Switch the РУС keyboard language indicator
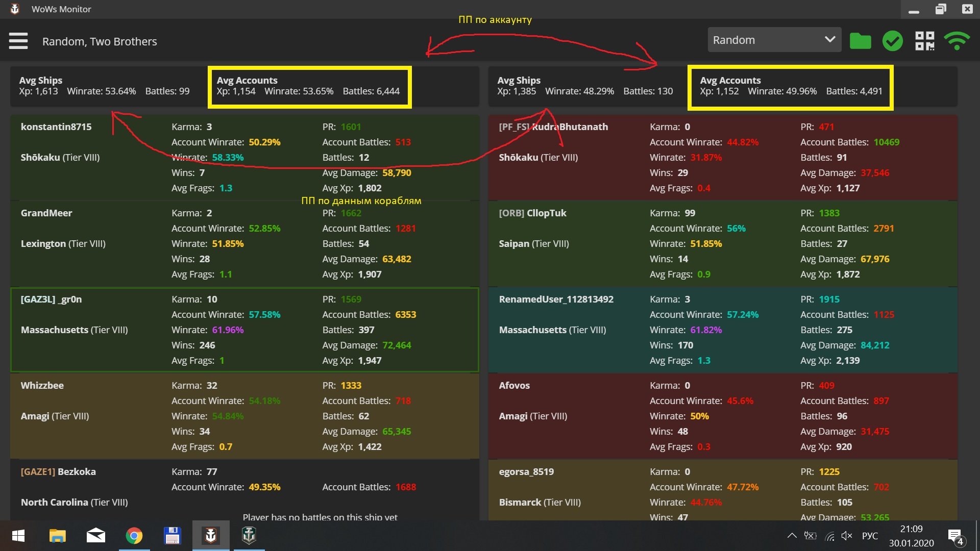This screenshot has height=551, width=980. (870, 536)
